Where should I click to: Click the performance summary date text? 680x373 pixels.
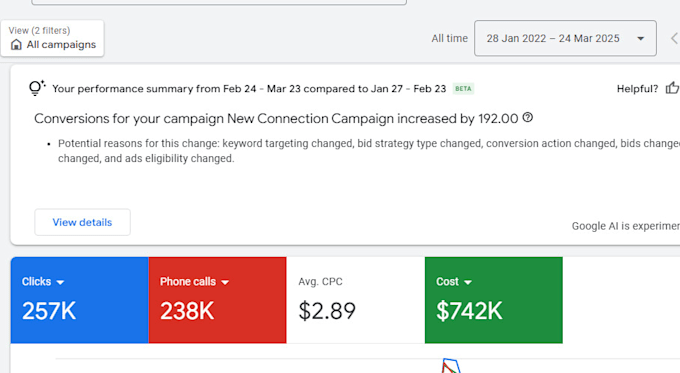[x=249, y=89]
